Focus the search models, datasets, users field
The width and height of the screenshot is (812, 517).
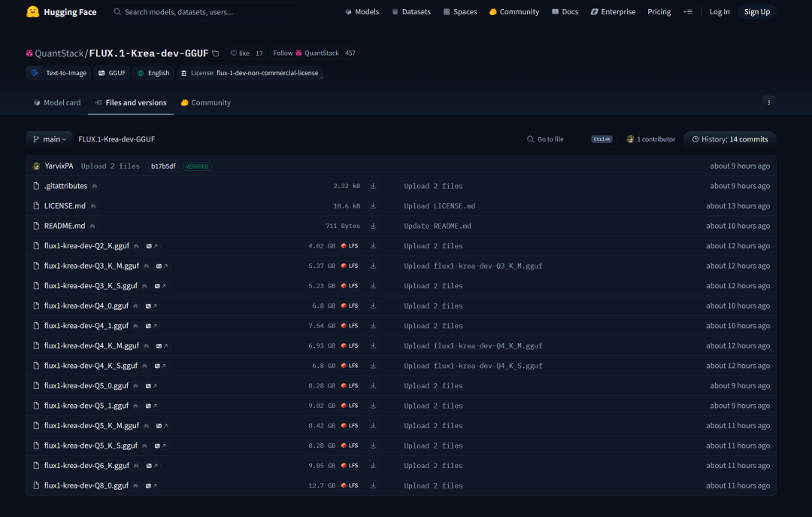(205, 11)
